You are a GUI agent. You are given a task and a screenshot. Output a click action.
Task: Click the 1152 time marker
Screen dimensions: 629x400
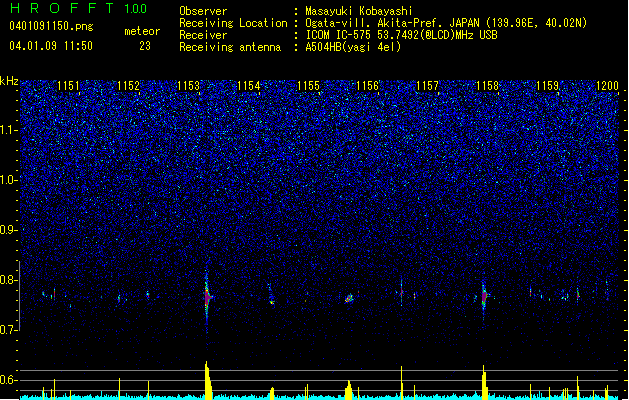tap(128, 86)
